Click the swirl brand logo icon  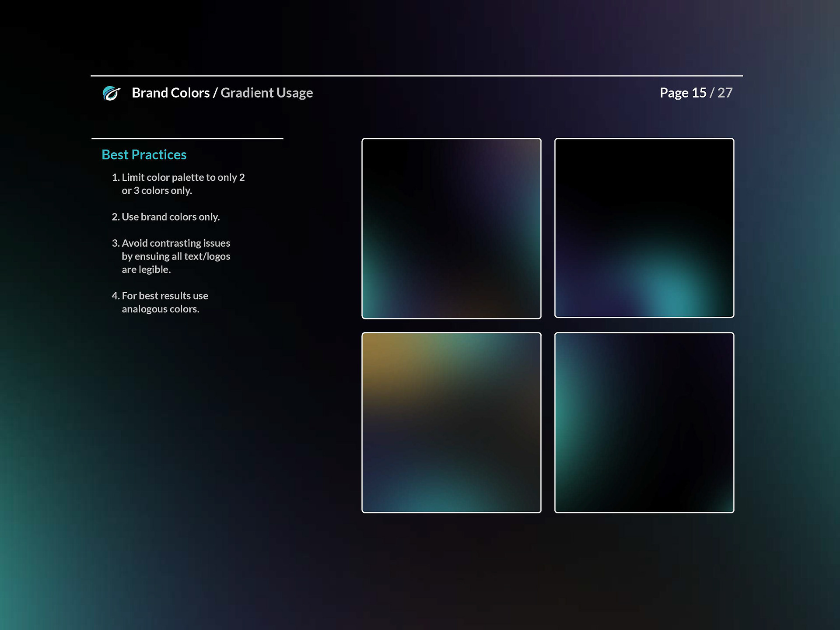[111, 93]
